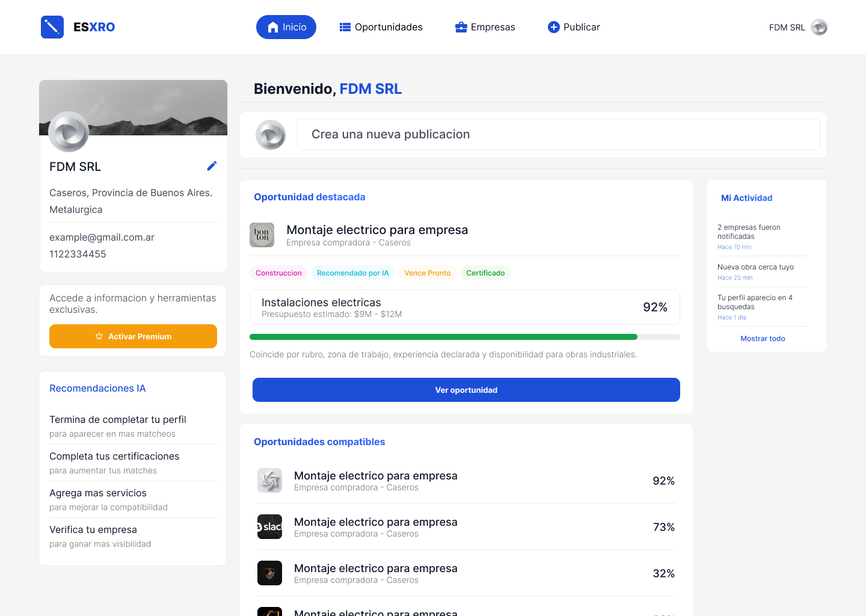Image resolution: width=866 pixels, height=616 pixels.
Task: Click the 'Recomendaciones IA' heading
Action: [97, 389]
